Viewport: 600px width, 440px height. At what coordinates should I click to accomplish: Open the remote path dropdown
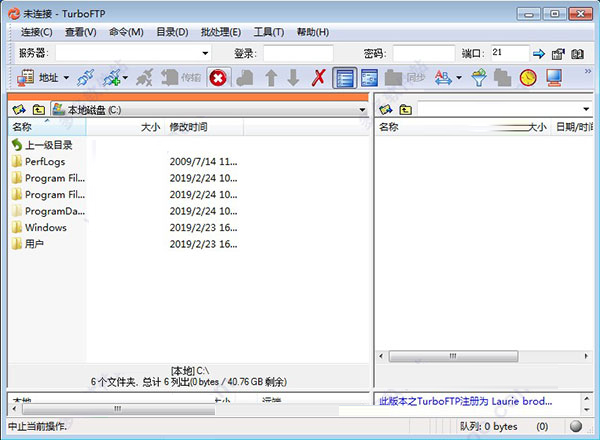point(586,109)
